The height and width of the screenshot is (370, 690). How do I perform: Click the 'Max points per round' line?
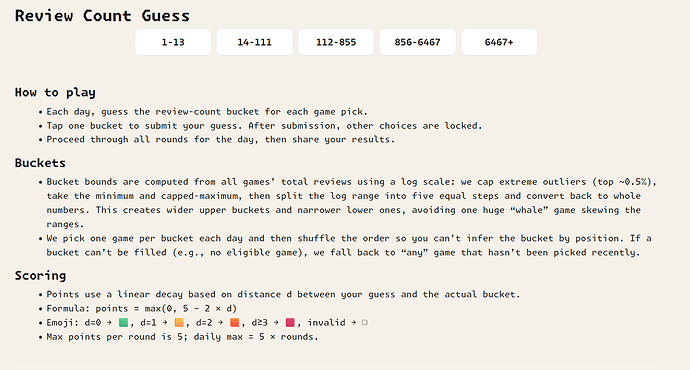click(182, 337)
